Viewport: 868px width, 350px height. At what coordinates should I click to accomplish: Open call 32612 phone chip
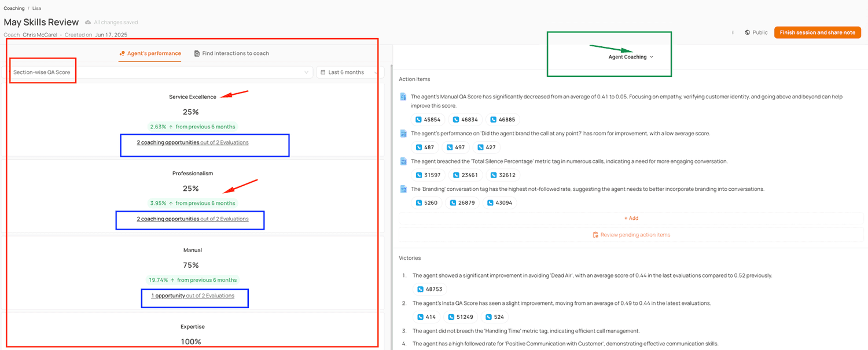(502, 175)
